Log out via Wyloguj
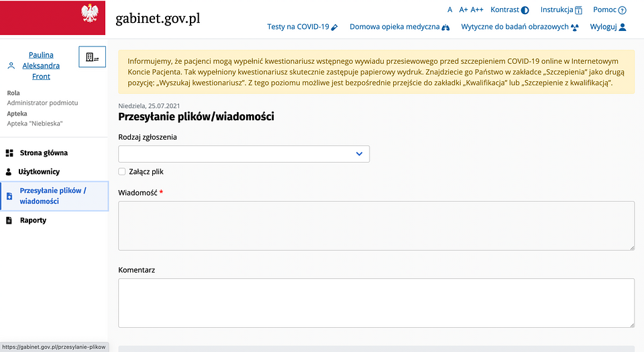The image size is (644, 352). click(x=608, y=27)
